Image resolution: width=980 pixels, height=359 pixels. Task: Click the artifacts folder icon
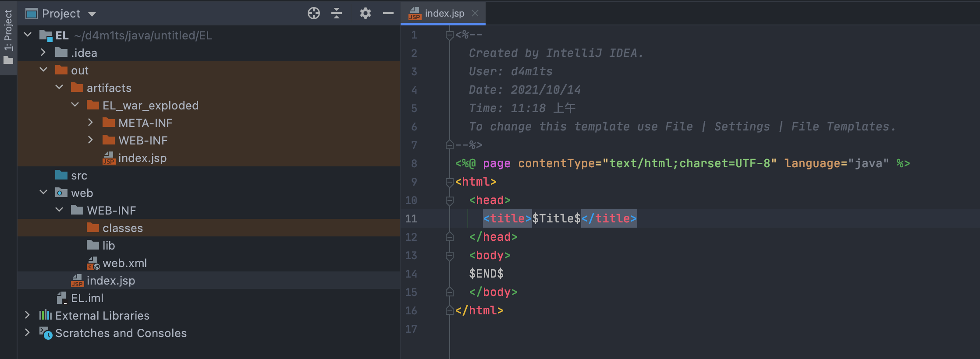[x=77, y=88]
